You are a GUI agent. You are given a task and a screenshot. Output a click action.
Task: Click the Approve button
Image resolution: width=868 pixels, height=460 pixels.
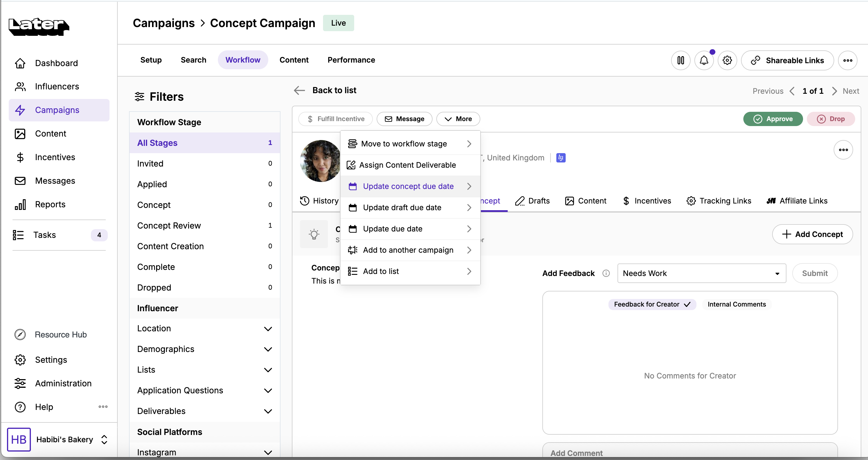(x=773, y=119)
